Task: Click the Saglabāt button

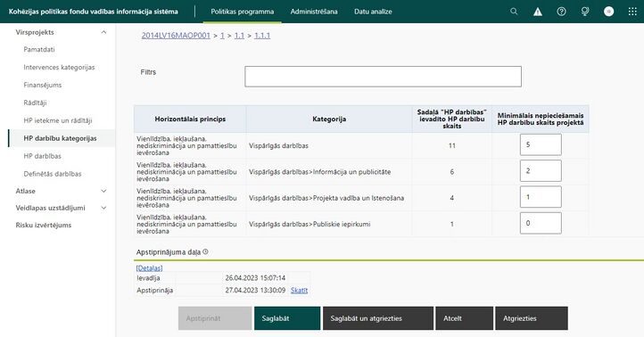Action: tap(287, 318)
